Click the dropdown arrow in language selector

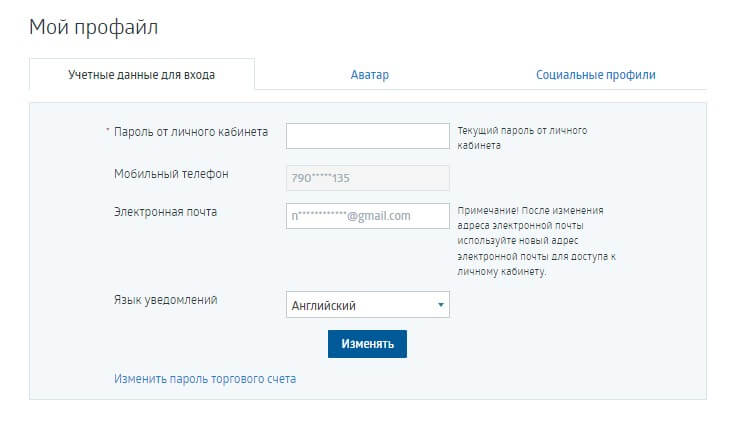click(440, 306)
